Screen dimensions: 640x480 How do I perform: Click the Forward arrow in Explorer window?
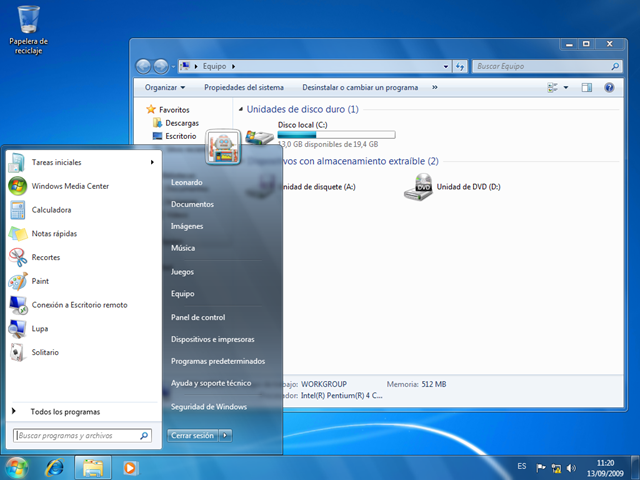(161, 66)
